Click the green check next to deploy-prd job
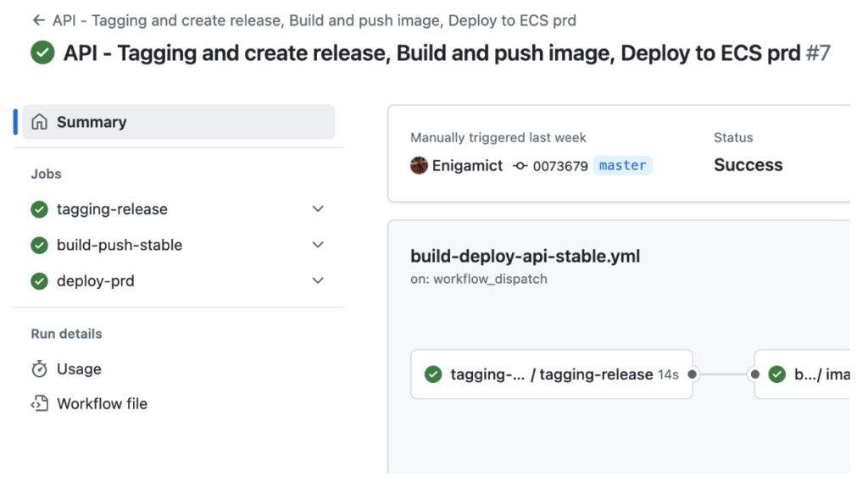 pyautogui.click(x=39, y=281)
